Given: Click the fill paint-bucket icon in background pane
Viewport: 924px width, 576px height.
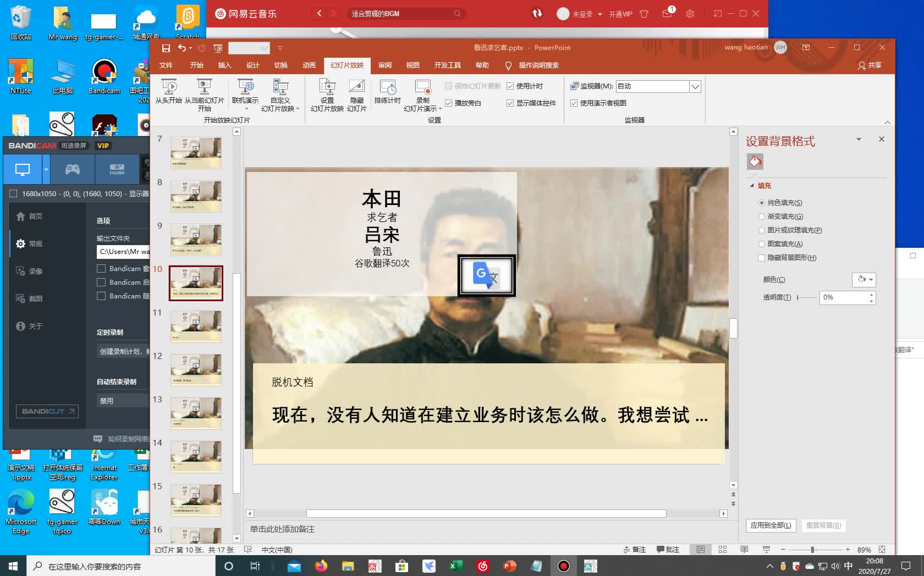Looking at the screenshot, I should tap(755, 162).
